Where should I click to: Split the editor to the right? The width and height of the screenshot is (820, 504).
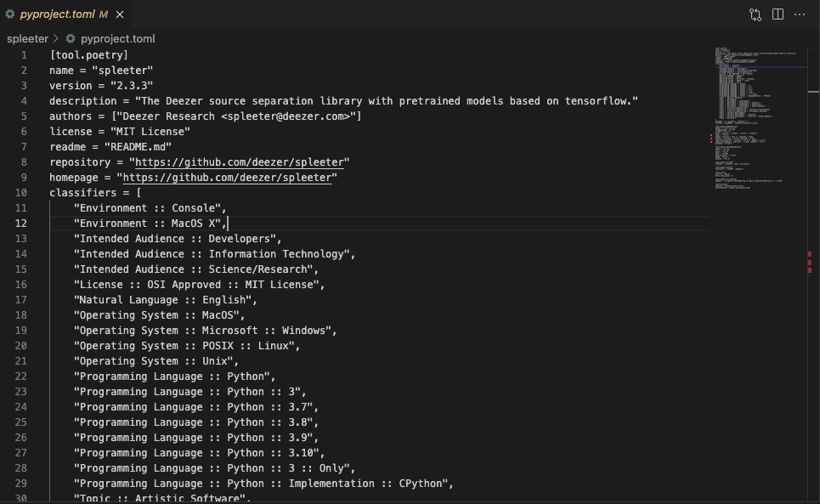(x=778, y=14)
